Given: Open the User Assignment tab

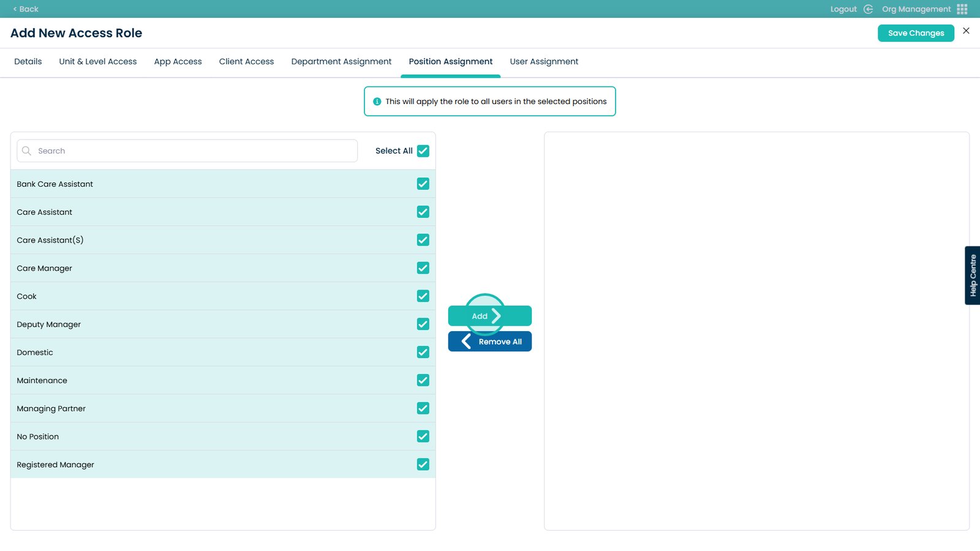Looking at the screenshot, I should tap(544, 62).
